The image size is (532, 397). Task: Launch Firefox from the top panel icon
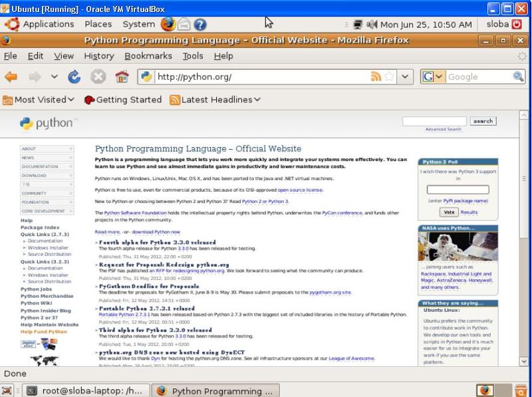click(168, 25)
